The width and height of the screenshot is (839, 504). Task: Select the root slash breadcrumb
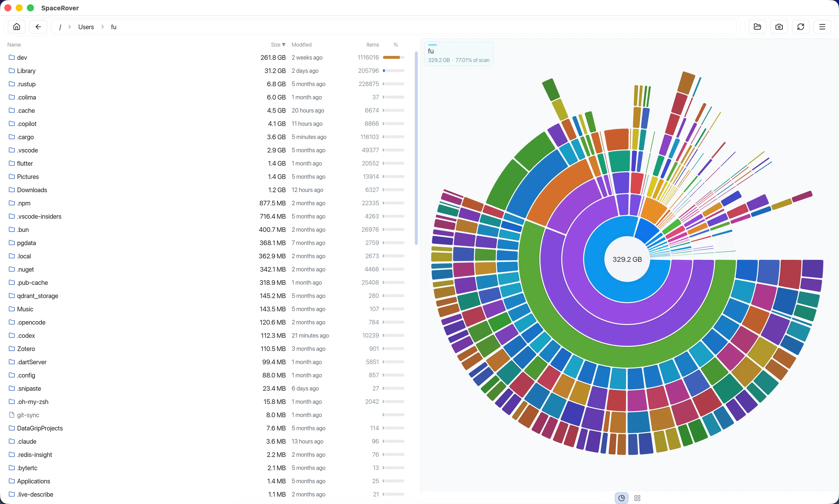(60, 27)
